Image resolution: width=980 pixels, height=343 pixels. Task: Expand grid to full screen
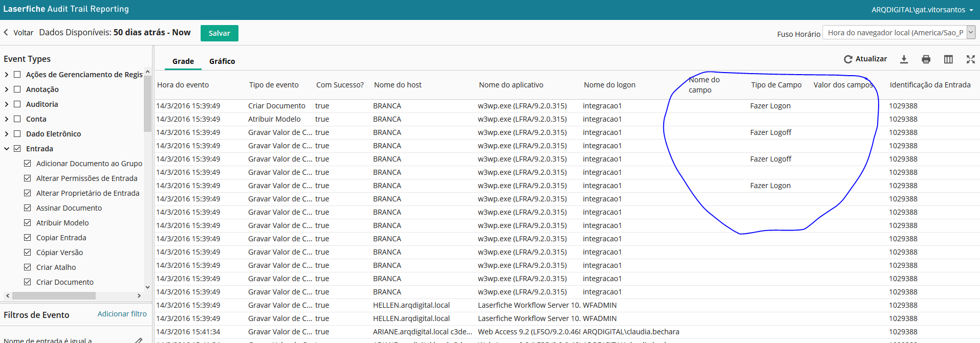point(970,59)
